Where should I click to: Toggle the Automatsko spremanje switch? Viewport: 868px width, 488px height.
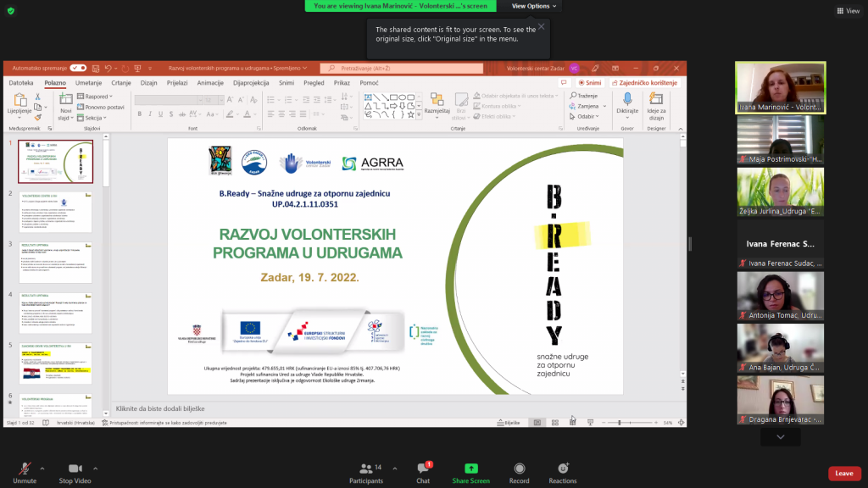78,68
